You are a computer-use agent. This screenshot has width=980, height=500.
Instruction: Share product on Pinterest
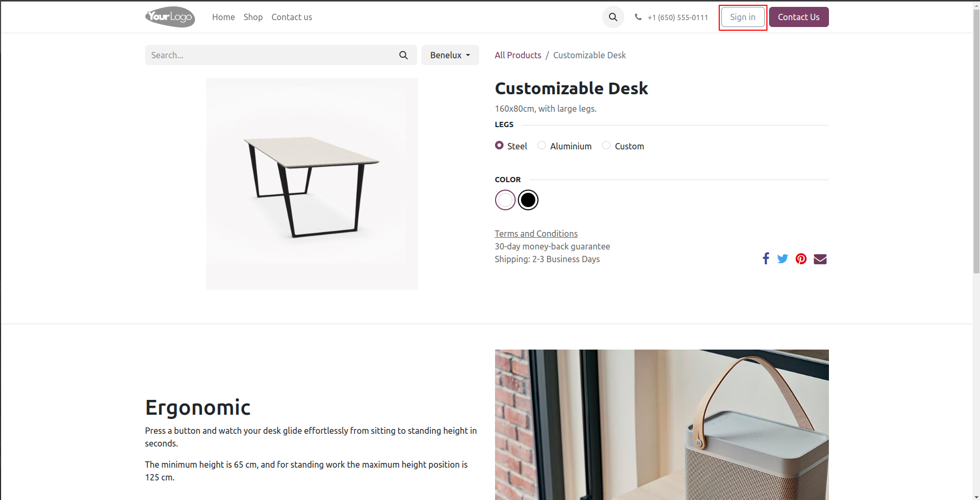pos(801,258)
